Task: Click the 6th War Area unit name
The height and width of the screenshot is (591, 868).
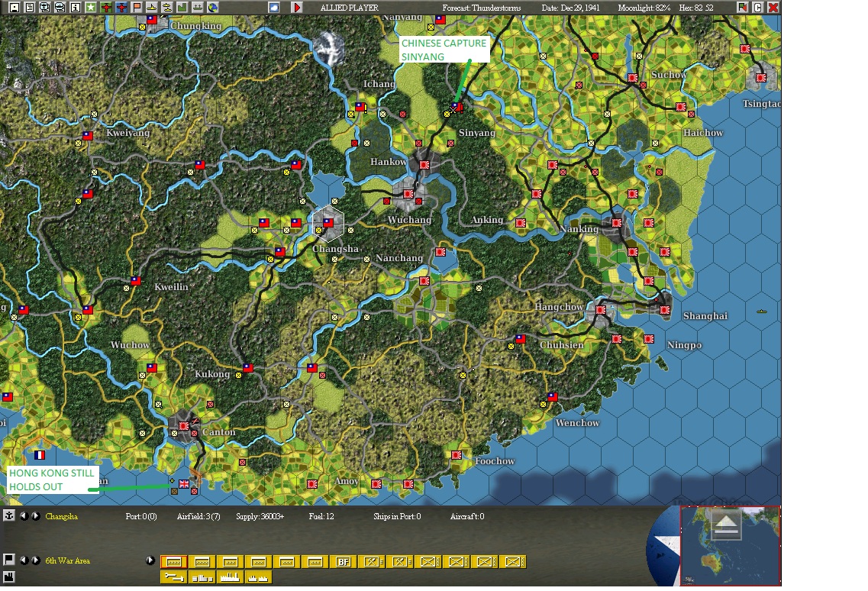Action: [x=67, y=560]
